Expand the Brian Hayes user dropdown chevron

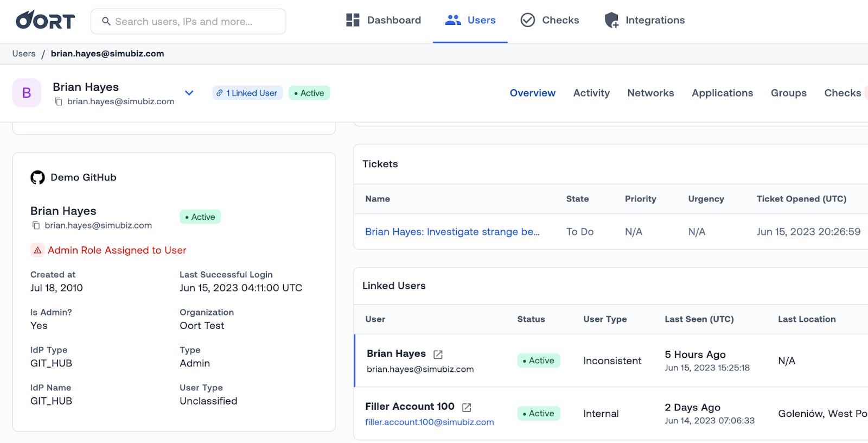pyautogui.click(x=189, y=93)
